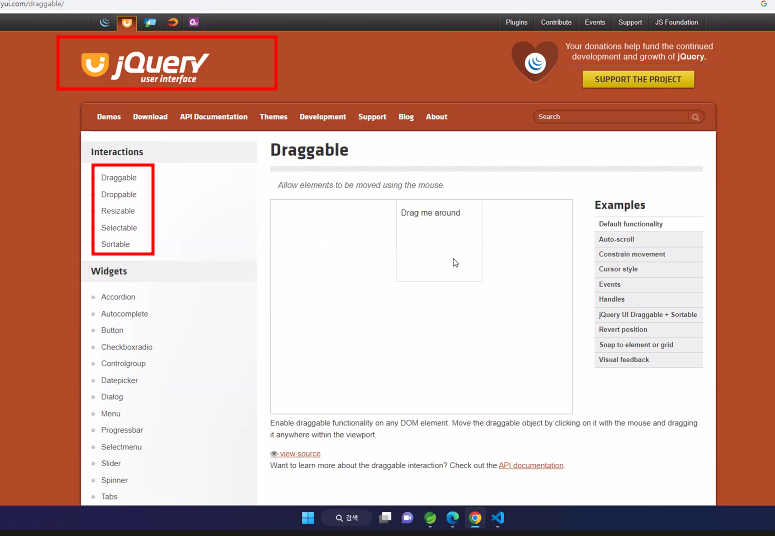Select the Handles example
This screenshot has width=775, height=536.
pyautogui.click(x=648, y=300)
